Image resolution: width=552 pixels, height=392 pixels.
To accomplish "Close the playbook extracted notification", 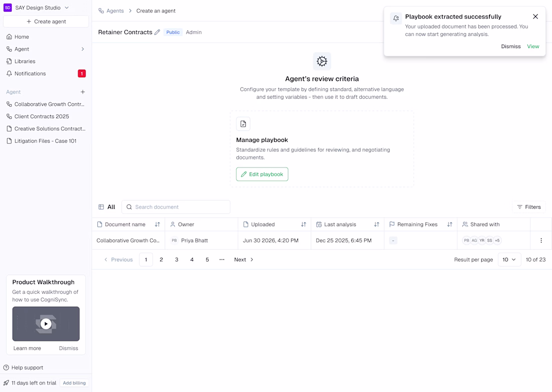I will coord(535,17).
